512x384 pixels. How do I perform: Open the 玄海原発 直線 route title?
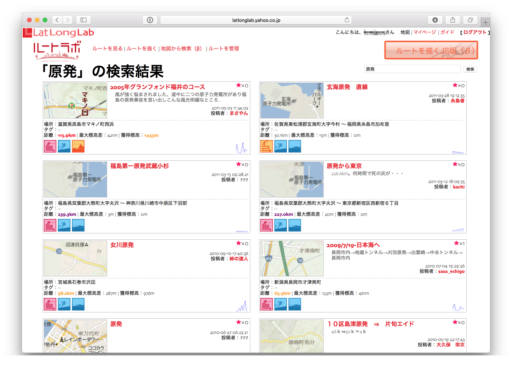point(347,87)
